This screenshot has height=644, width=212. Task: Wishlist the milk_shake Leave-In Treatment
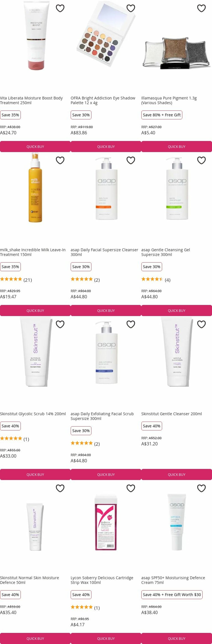click(60, 160)
